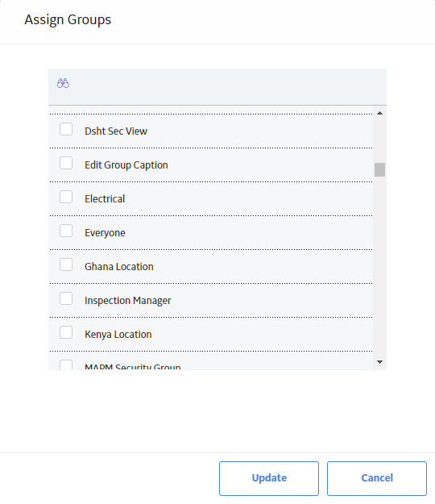Click the Ghana Location row label
The image size is (435, 504).
[119, 267]
